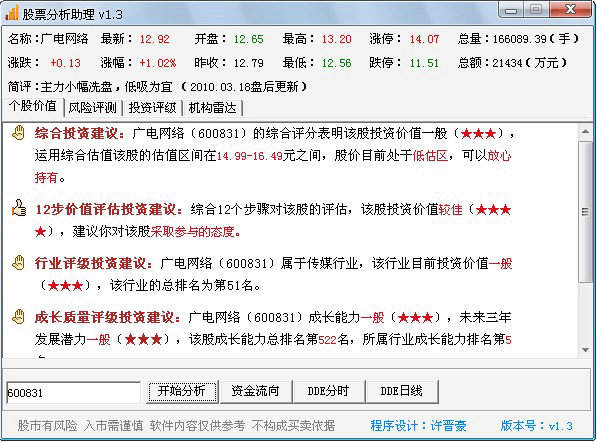Click the vertical scrollbar thumb
The height and width of the screenshot is (442, 597).
coord(586,212)
